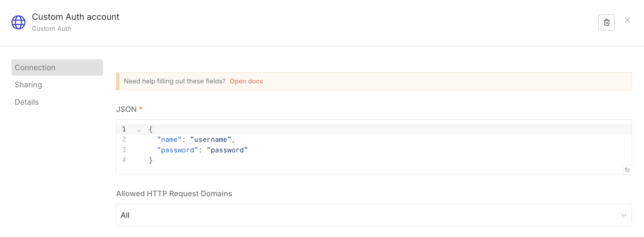Screen dimensions: 644x237
Task: Click line number 2 in editor gutter
Action: (x=124, y=139)
